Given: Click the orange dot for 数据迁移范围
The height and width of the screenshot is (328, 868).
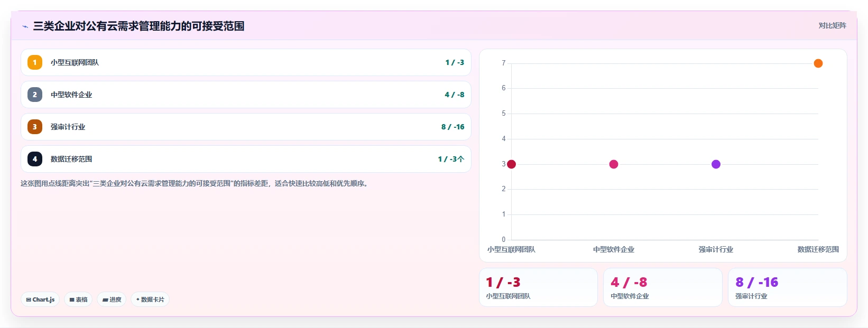Looking at the screenshot, I should point(818,63).
